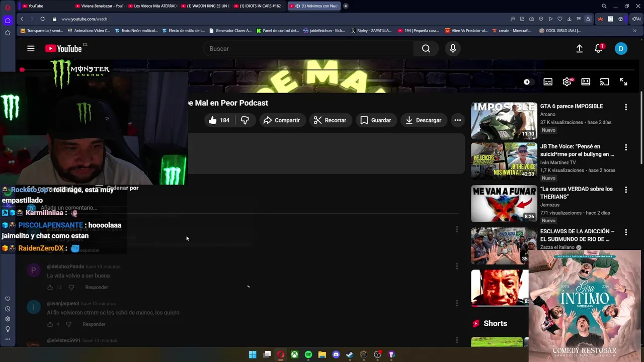Open a new browser tab
This screenshot has width=644, height=362.
[x=346, y=6]
